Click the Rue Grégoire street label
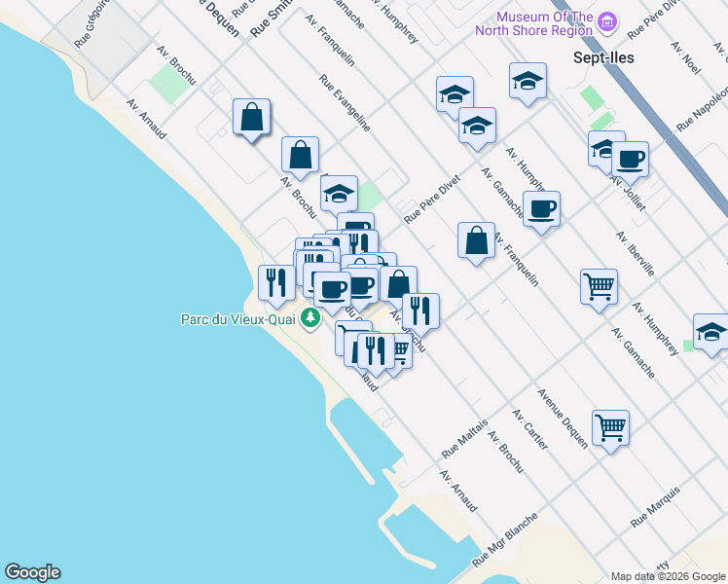 pyautogui.click(x=91, y=22)
